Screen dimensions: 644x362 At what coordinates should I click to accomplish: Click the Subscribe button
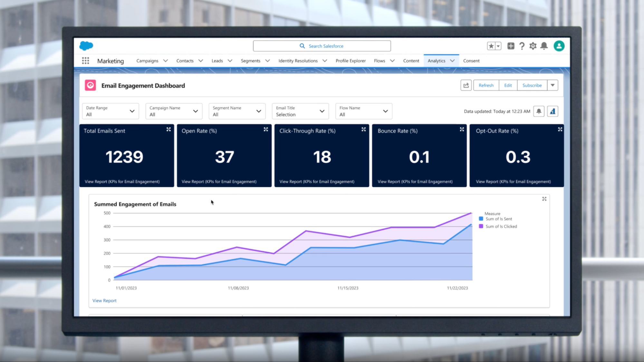tap(532, 85)
